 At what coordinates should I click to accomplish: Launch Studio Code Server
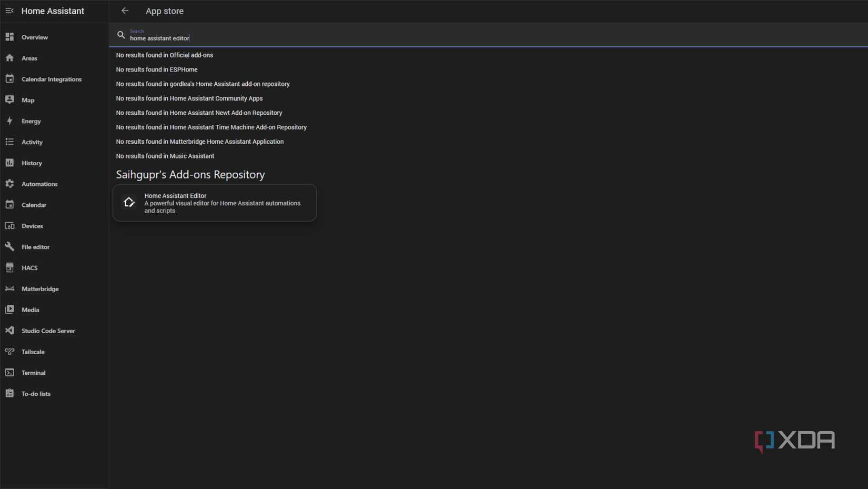click(x=54, y=331)
